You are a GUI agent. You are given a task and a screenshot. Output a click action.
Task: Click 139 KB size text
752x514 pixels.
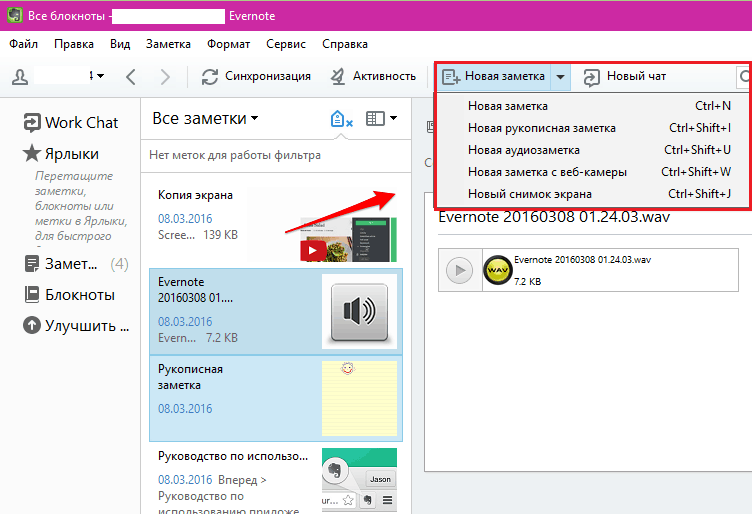(220, 235)
